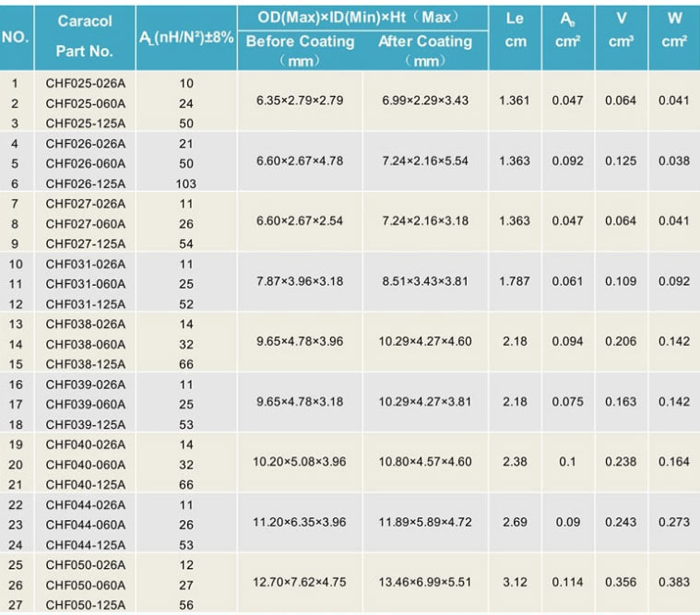700x615 pixels.
Task: Select part number CHF039-125A
Action: tap(85, 425)
